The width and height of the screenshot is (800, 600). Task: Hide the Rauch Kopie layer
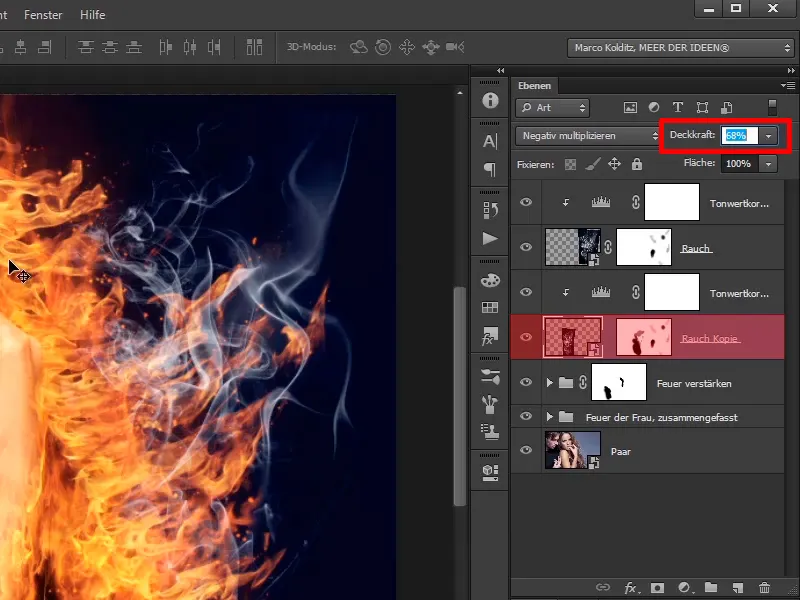526,337
